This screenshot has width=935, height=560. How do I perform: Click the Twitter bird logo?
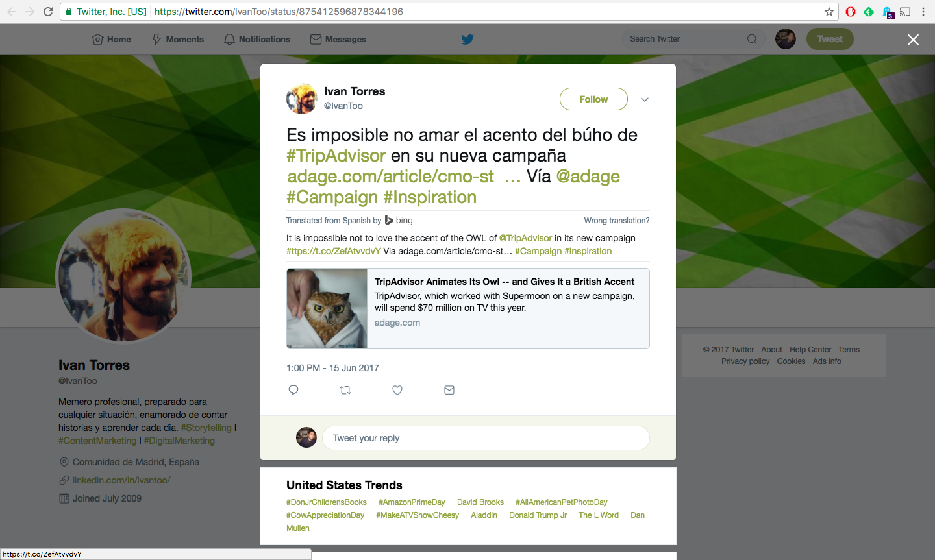tap(467, 39)
